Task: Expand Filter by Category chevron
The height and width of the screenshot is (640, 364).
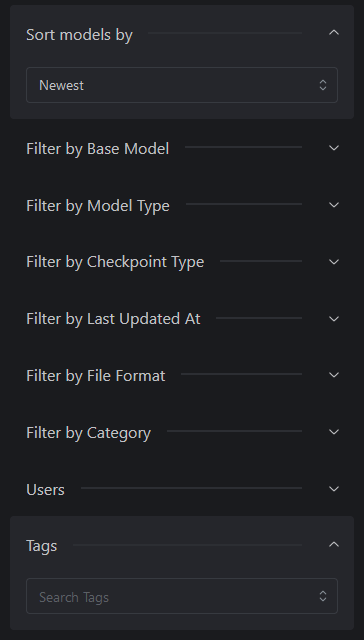Action: point(334,432)
